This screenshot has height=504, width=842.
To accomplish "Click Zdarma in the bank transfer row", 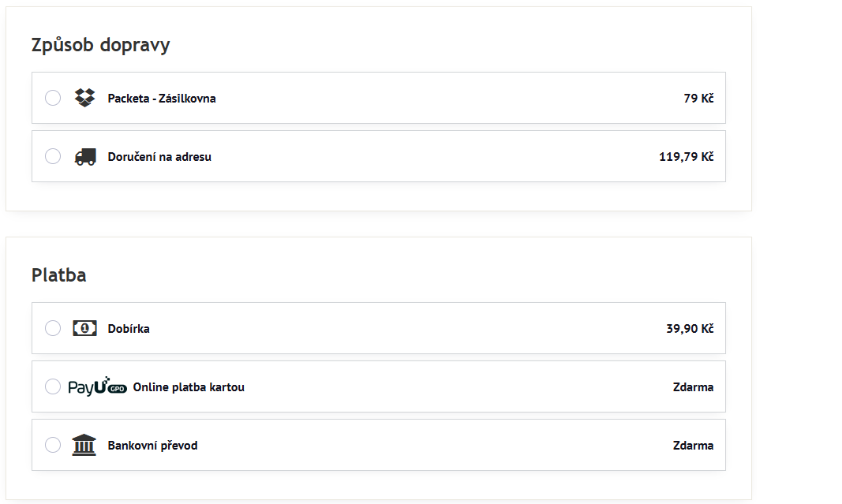I will tap(693, 446).
